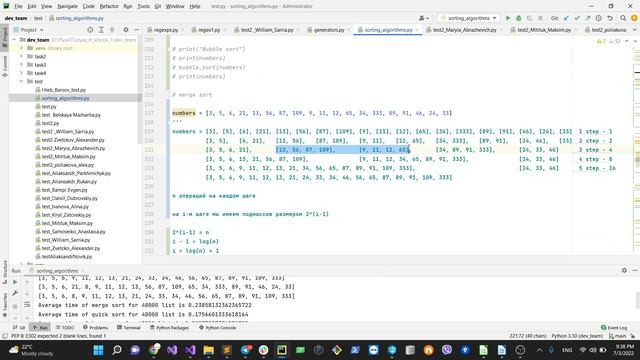The image size is (640, 360).
Task: Collapse the test folder
Action: click(22, 81)
